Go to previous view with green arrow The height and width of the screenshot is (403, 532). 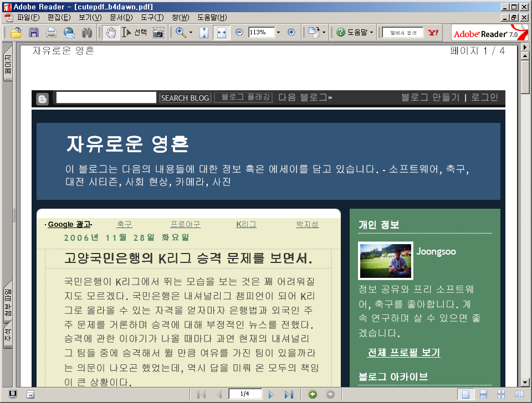(313, 394)
